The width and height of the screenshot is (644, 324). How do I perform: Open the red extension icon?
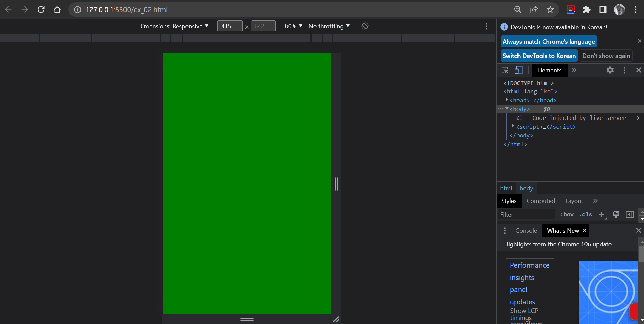click(x=571, y=9)
